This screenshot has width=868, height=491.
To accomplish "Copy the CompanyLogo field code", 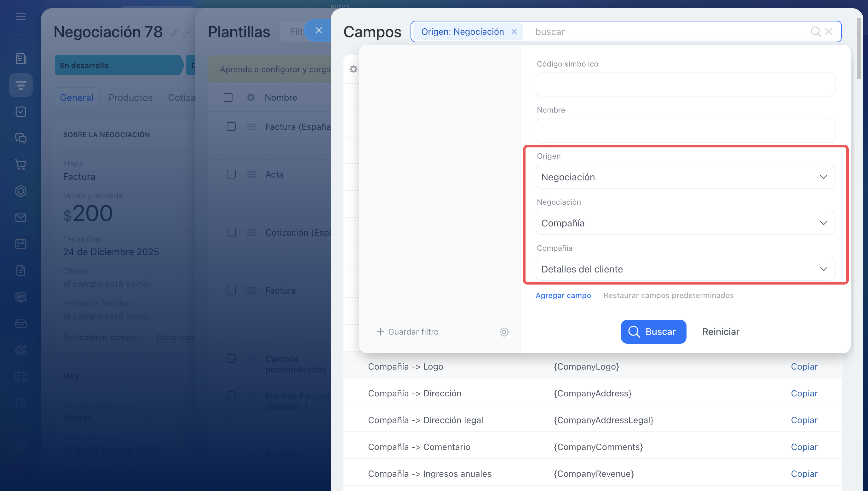I will [804, 366].
